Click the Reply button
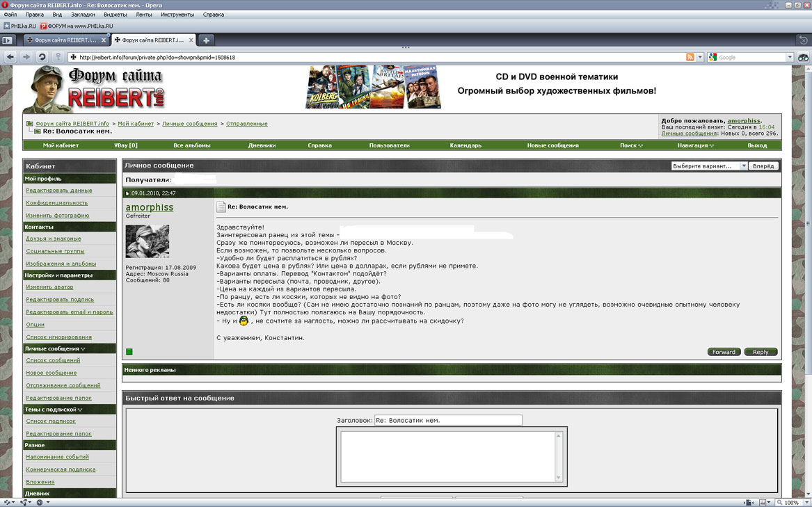The width and height of the screenshot is (812, 507). coord(761,352)
